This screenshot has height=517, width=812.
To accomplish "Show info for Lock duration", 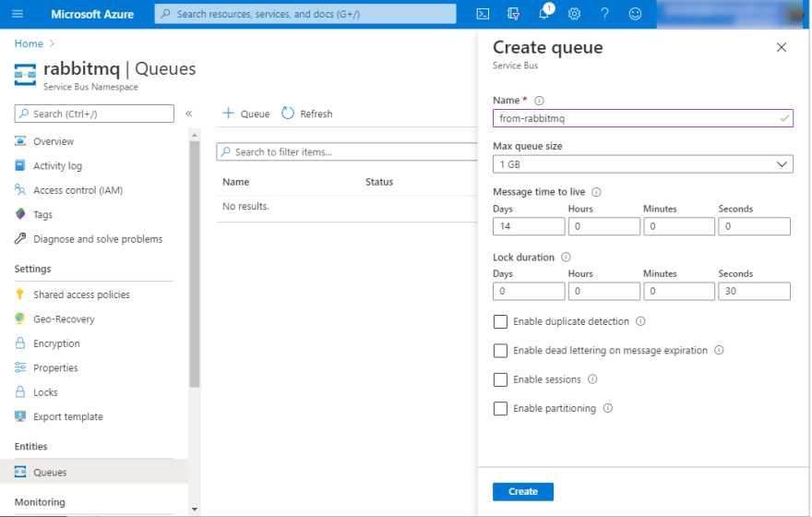I will click(566, 257).
